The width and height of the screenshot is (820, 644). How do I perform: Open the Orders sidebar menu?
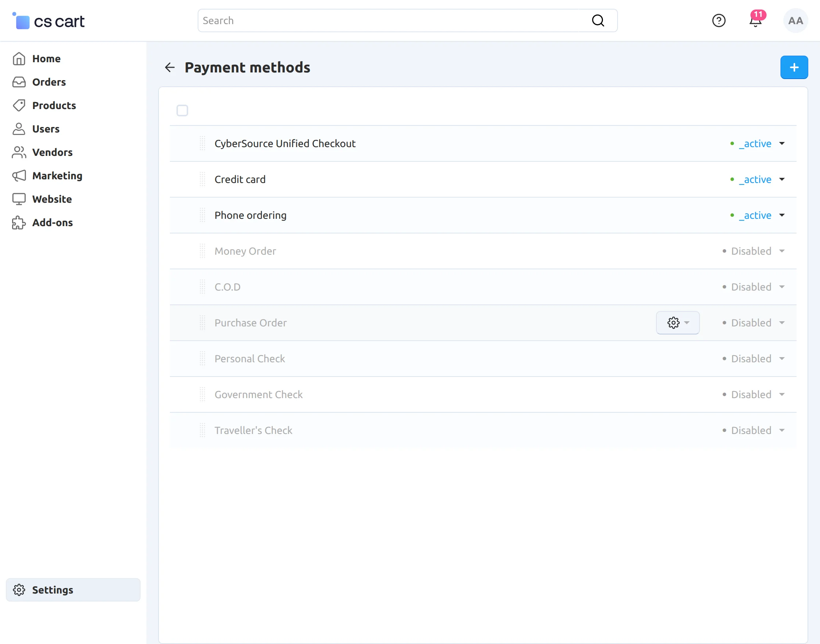pyautogui.click(x=49, y=82)
